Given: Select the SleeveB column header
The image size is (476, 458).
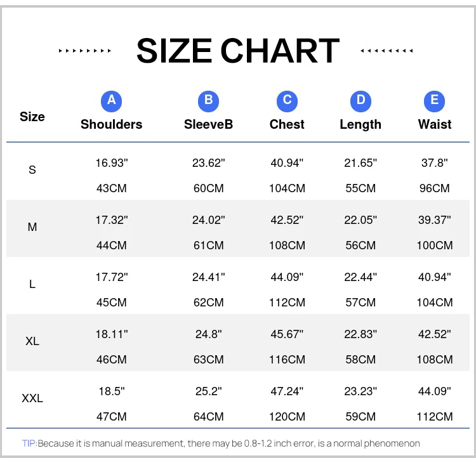Looking at the screenshot, I should coord(208,124).
